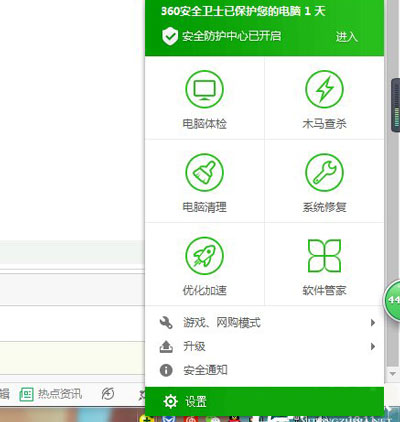This screenshot has width=400, height=422.
Task: Open the 安全通知 security notice item
Action: [265, 370]
